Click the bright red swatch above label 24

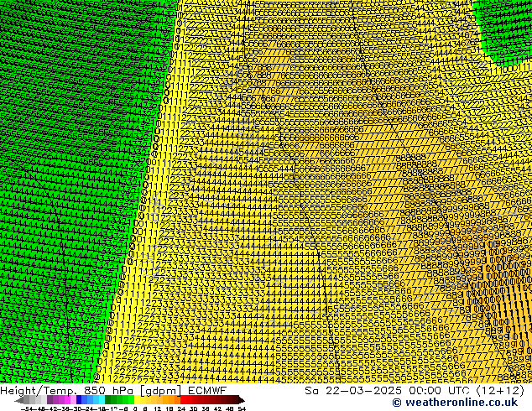(183, 400)
